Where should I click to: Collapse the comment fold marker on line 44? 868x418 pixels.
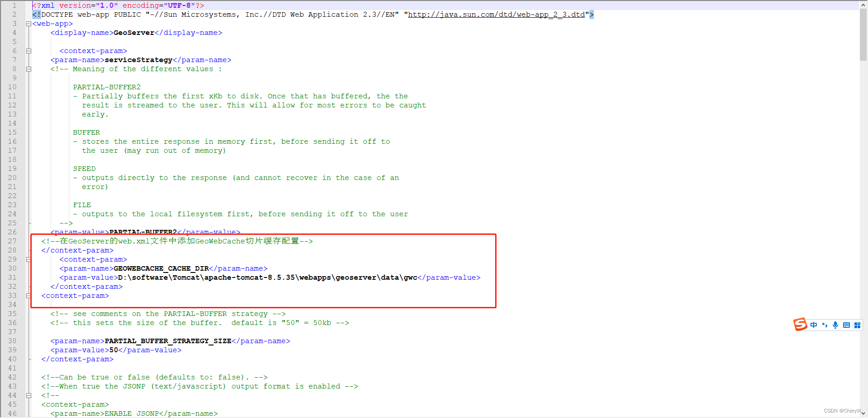click(x=29, y=395)
